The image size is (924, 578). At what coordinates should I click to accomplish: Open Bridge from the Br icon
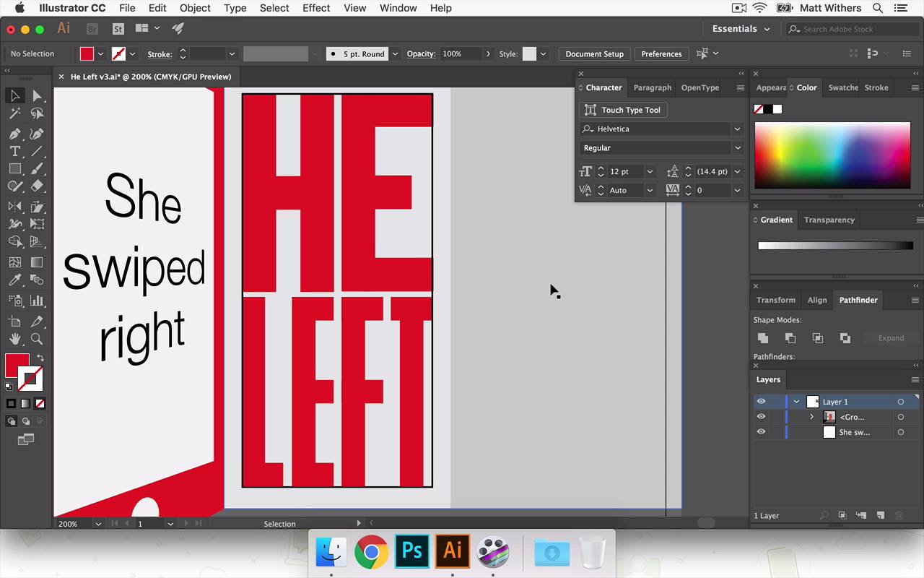pyautogui.click(x=92, y=29)
